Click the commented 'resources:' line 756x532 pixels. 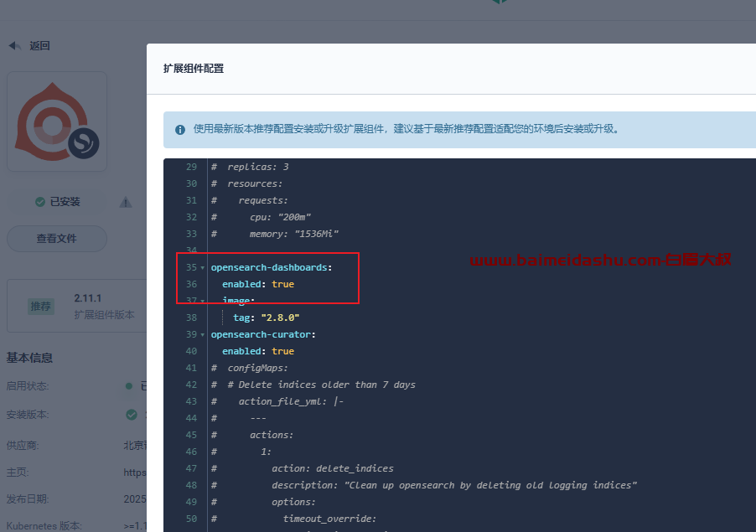click(x=247, y=183)
